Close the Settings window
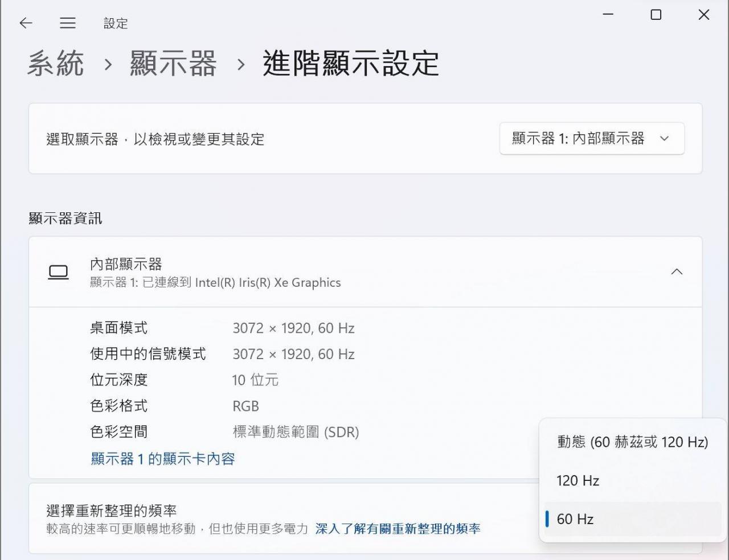The width and height of the screenshot is (729, 560). (x=704, y=15)
